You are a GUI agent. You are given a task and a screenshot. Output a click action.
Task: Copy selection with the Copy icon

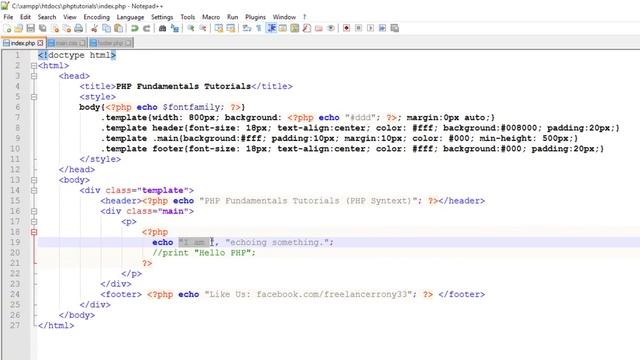click(107, 28)
